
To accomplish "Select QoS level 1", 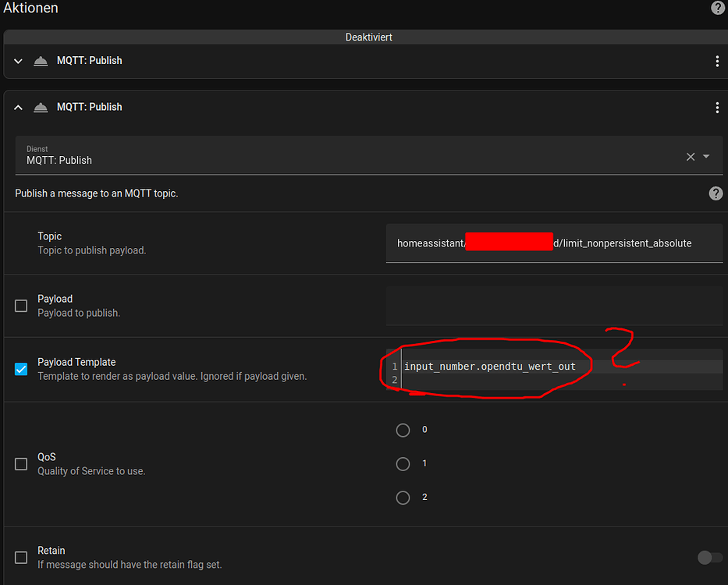I will [x=403, y=463].
